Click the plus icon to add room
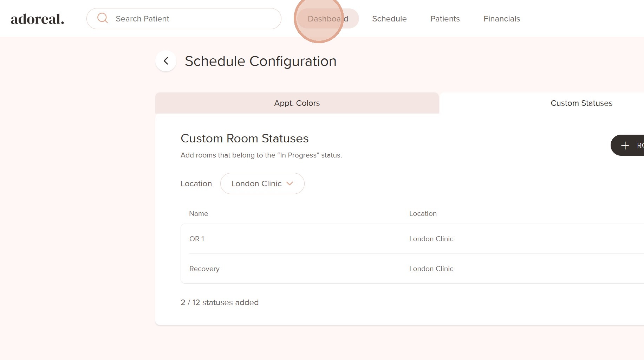 [625, 145]
